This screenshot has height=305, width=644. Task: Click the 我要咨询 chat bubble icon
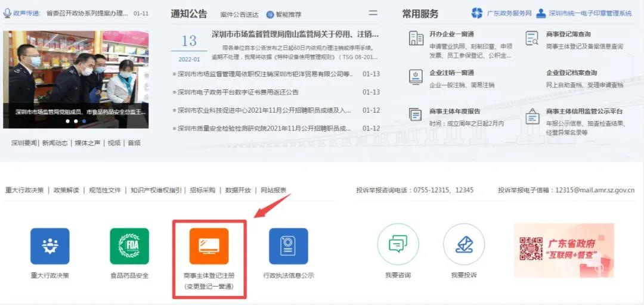tap(398, 245)
